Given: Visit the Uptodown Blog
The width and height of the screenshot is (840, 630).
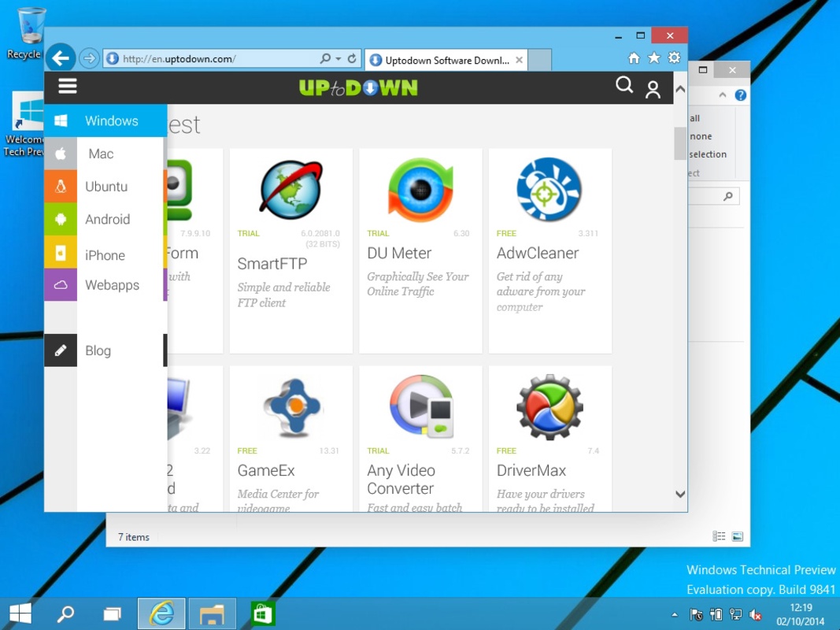Looking at the screenshot, I should point(98,350).
